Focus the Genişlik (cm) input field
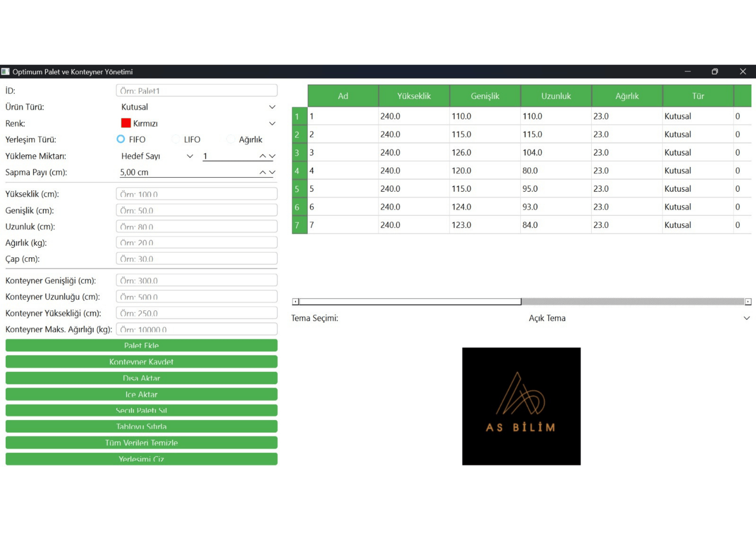The height and width of the screenshot is (533, 756). pyautogui.click(x=197, y=210)
